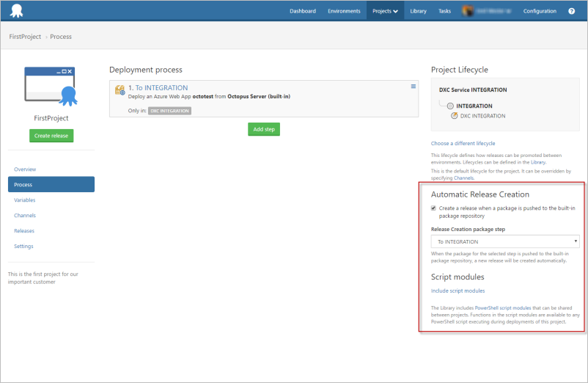Click the DXC INTEGRATION environment tag
Viewport: 588px width, 383px height.
170,111
